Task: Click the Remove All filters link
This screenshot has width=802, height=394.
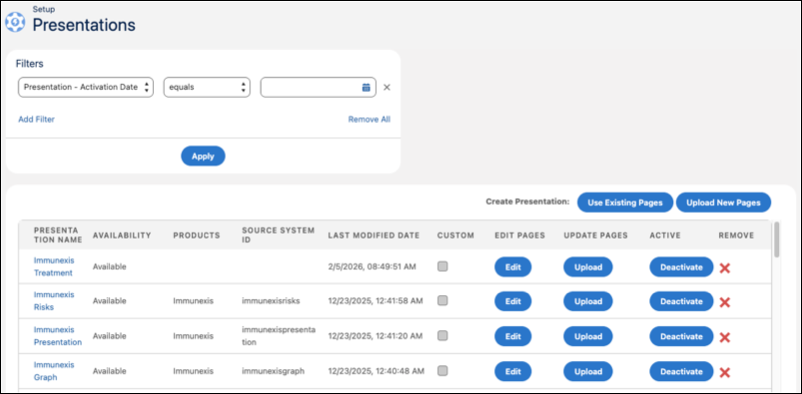Action: click(369, 119)
